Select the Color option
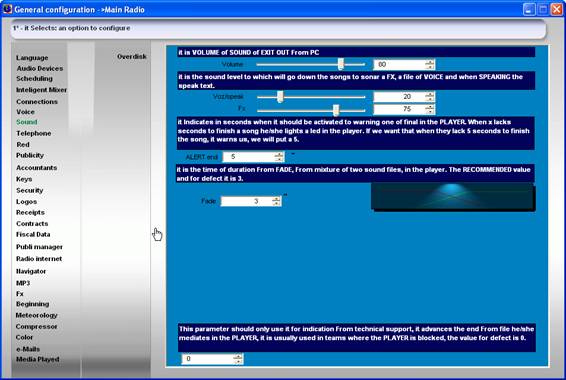 (x=24, y=337)
